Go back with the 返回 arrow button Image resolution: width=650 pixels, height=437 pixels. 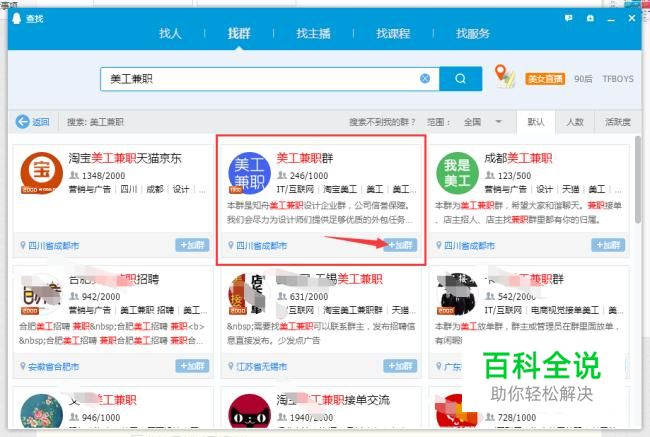click(x=32, y=122)
